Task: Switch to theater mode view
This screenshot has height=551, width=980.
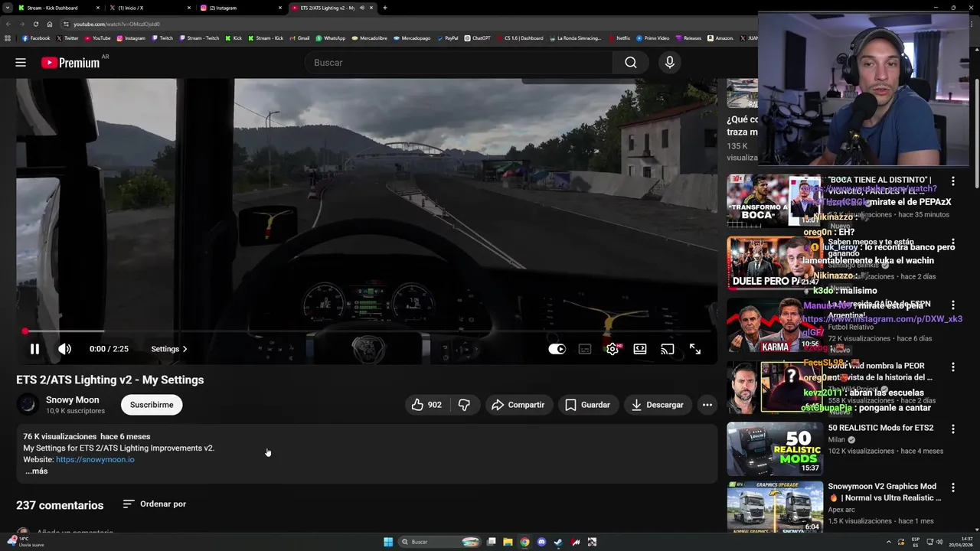Action: tap(640, 349)
